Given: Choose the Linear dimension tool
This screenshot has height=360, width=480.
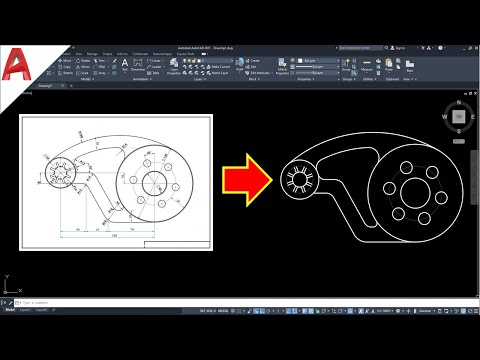Looking at the screenshot, I should coord(154,61).
